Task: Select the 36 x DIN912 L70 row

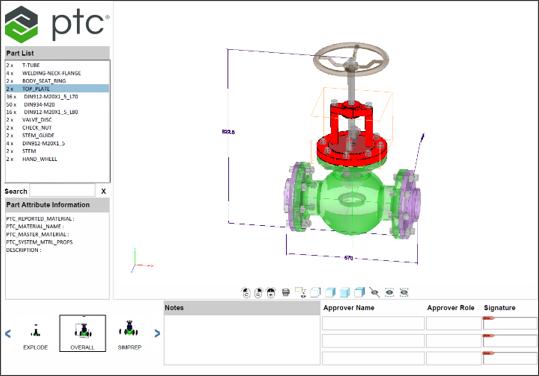Action: (57, 97)
